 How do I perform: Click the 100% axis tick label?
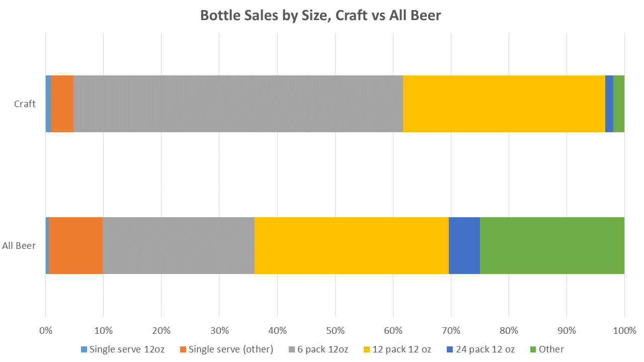[x=624, y=331]
